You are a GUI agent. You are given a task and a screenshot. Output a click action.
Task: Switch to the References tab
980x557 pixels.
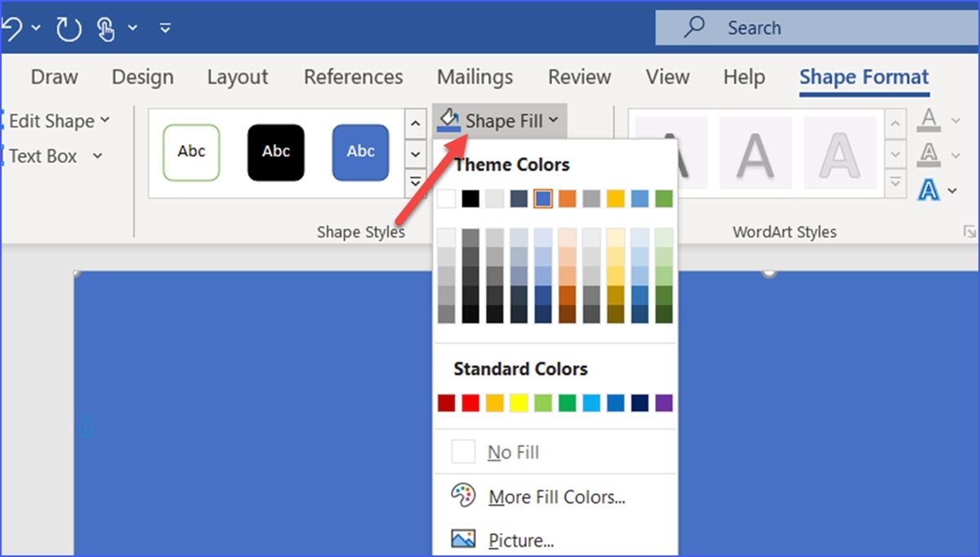tap(353, 77)
